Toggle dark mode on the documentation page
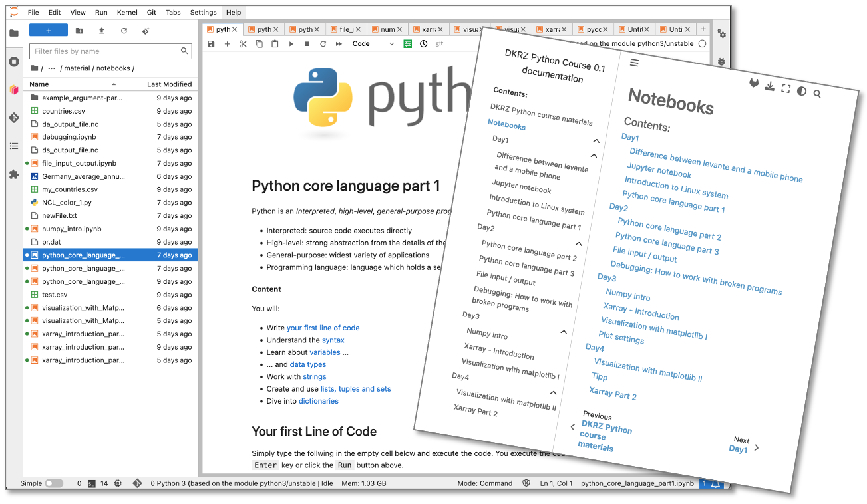 [x=801, y=92]
